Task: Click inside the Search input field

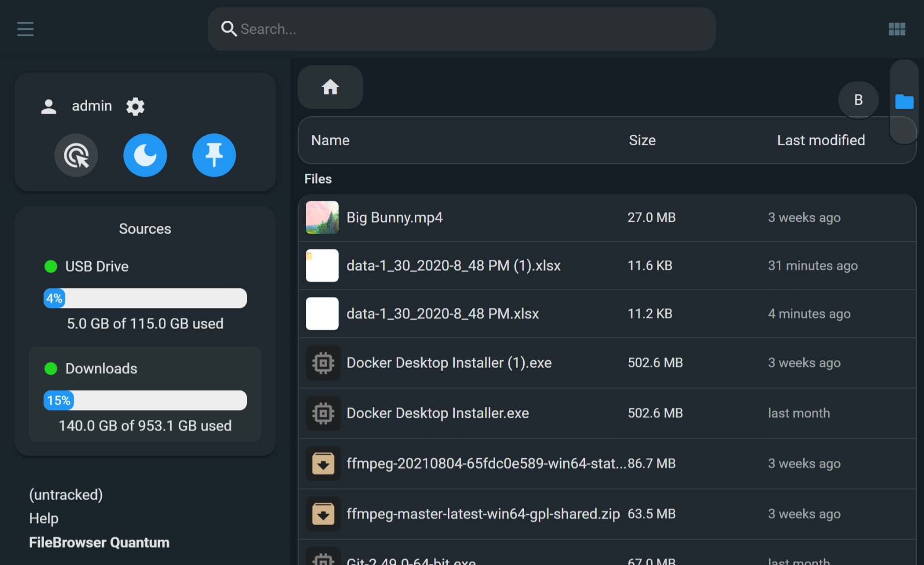Action: coord(461,29)
